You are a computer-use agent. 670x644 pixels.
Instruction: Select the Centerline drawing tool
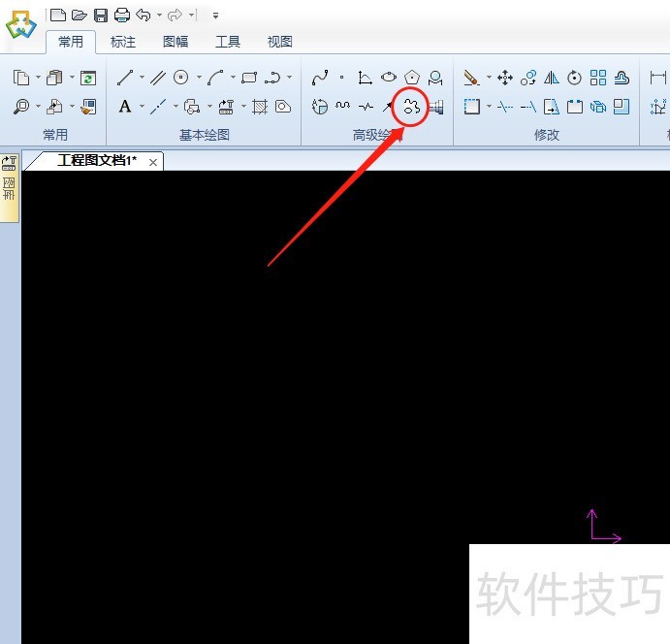pos(158,107)
